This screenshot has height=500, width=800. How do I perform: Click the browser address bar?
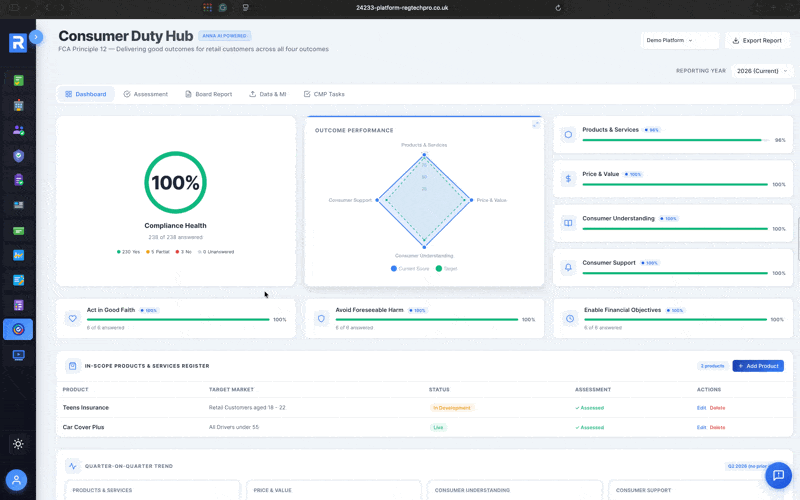pyautogui.click(x=402, y=8)
